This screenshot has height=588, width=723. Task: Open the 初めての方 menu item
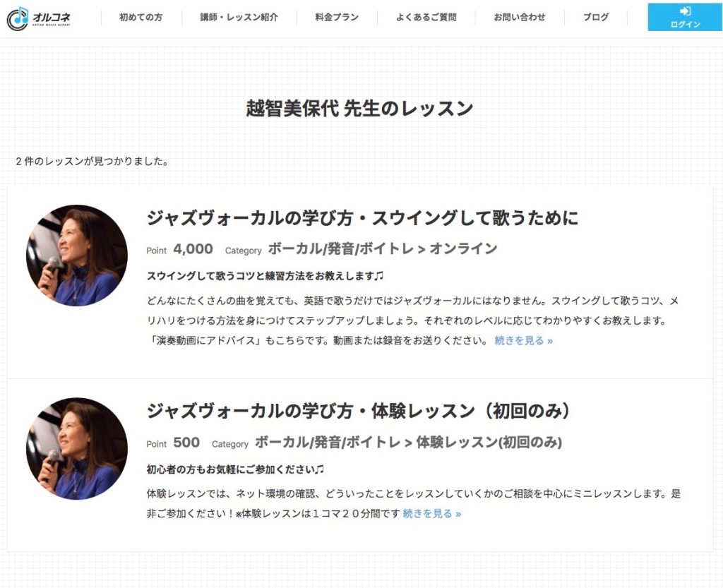tap(141, 18)
